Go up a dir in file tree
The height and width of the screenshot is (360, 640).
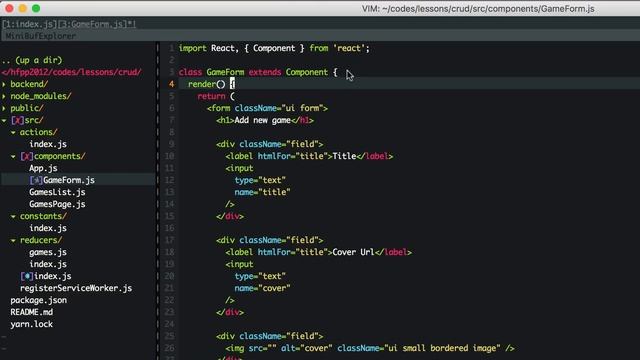[x=32, y=60]
